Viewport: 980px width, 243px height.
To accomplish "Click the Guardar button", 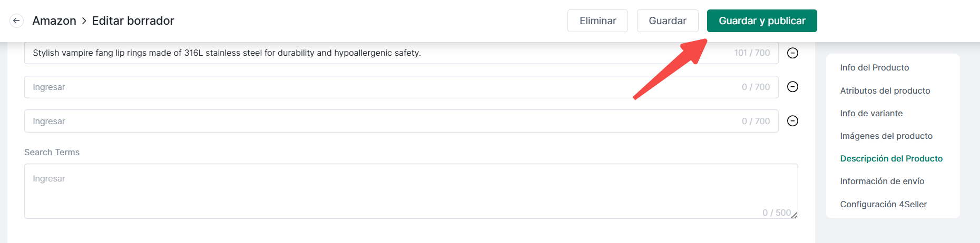I will point(667,21).
